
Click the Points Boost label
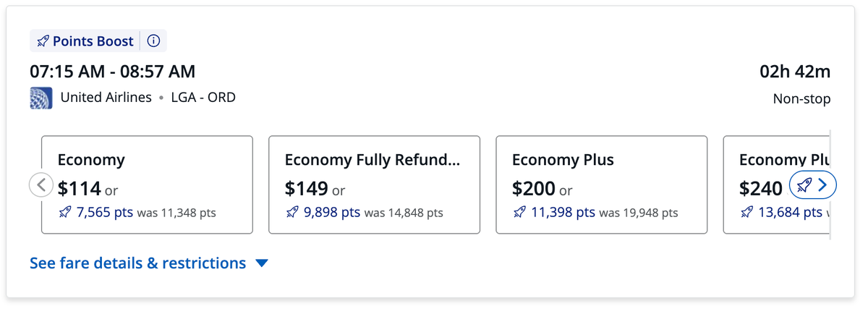[93, 41]
